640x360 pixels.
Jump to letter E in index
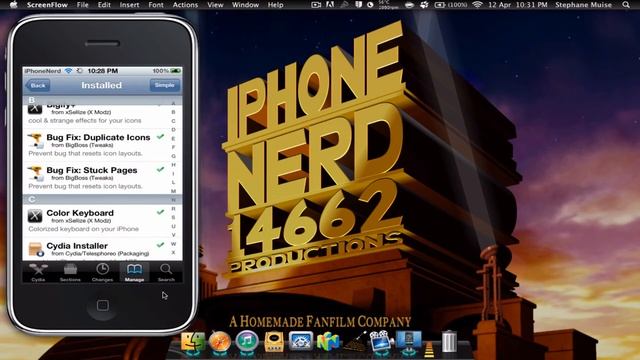(x=173, y=138)
